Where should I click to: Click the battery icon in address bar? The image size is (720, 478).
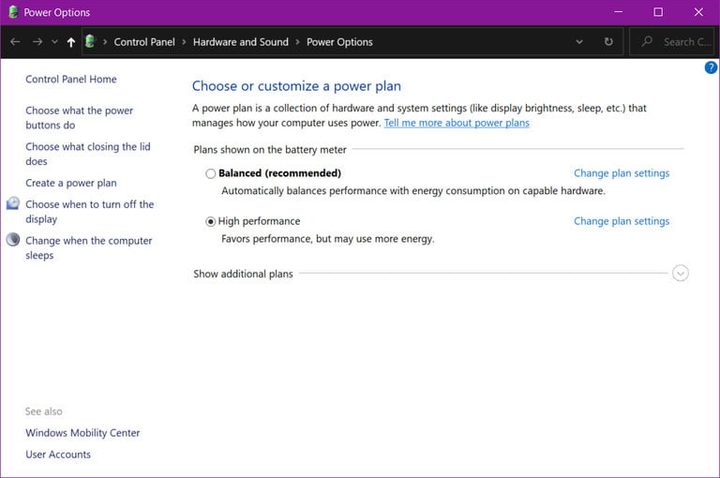tap(90, 41)
